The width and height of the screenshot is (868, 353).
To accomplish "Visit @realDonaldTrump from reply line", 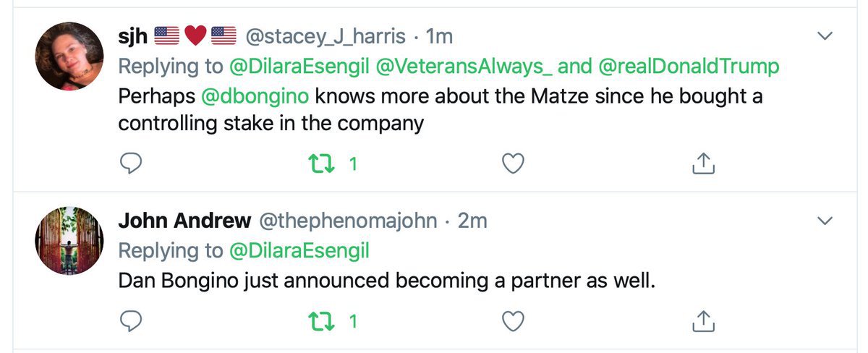I will 689,67.
